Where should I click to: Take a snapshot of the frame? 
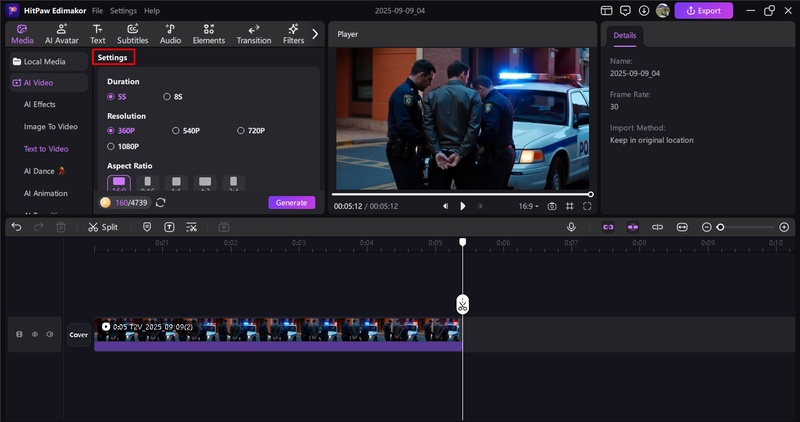(552, 206)
